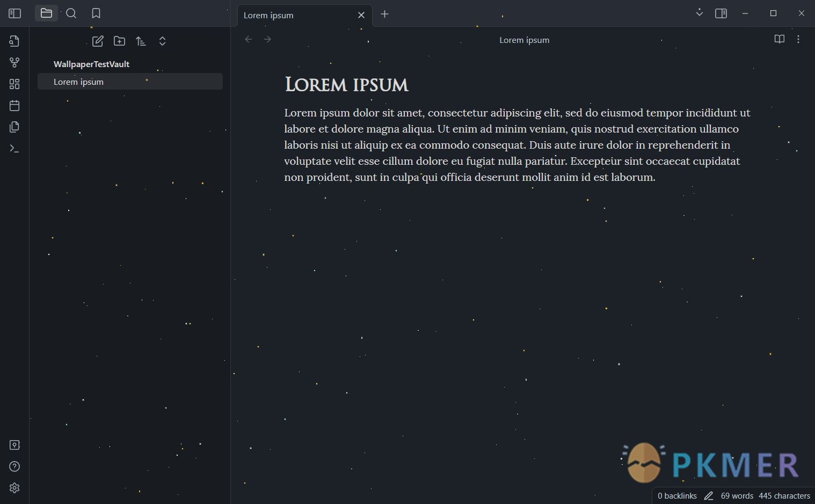Open the quick switcher icon in ribbon

coord(14,41)
